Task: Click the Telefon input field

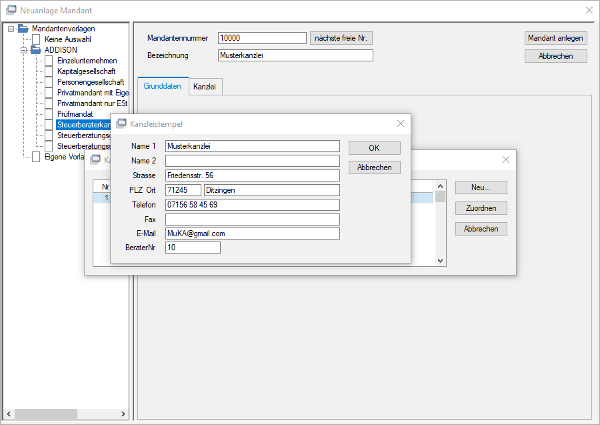Action: (x=252, y=205)
